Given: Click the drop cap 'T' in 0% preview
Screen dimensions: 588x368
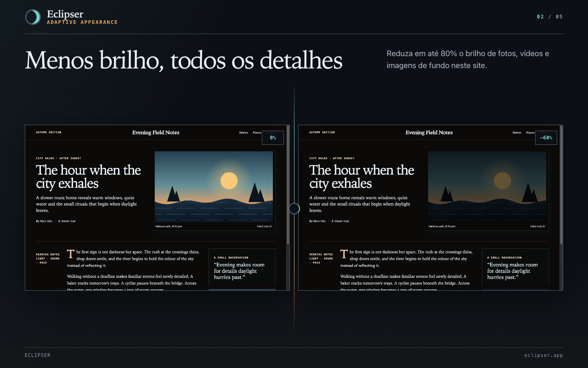Looking at the screenshot, I should (71, 254).
